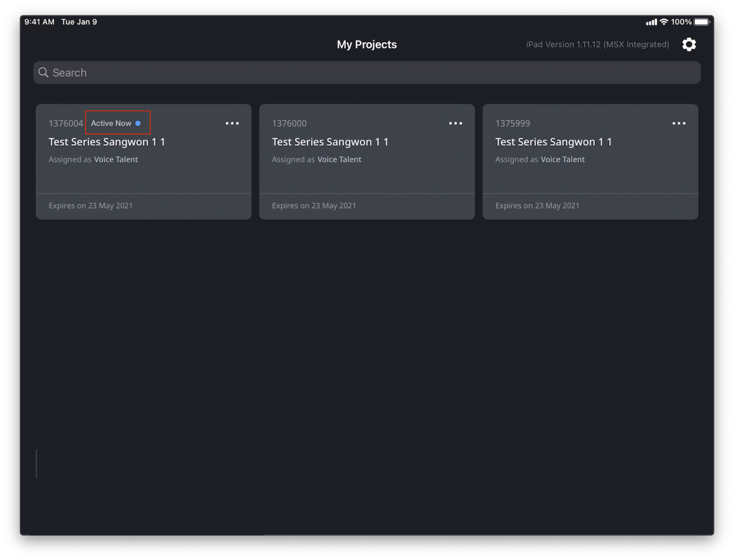Click project number 1376000
Screen dimensions: 734x560
coord(289,123)
